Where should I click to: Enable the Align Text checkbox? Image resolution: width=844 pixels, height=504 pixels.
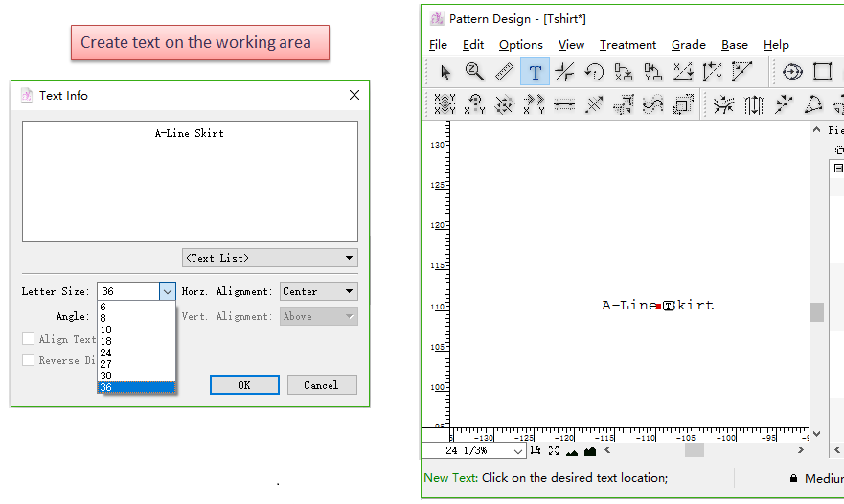pos(29,339)
